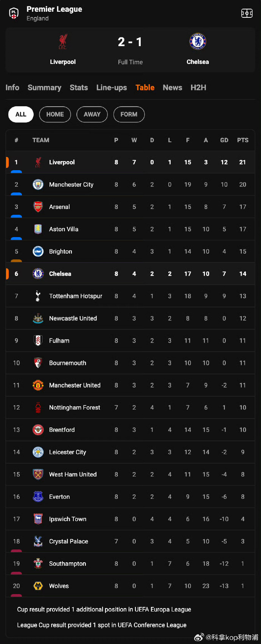Open the Newcastle United team link
Image resolution: width=261 pixels, height=644 pixels.
tap(73, 318)
